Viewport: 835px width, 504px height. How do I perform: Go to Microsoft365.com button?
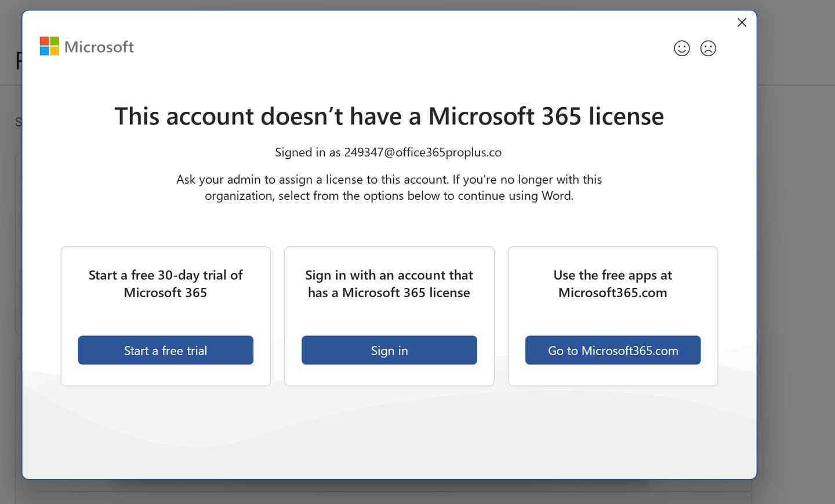[613, 350]
